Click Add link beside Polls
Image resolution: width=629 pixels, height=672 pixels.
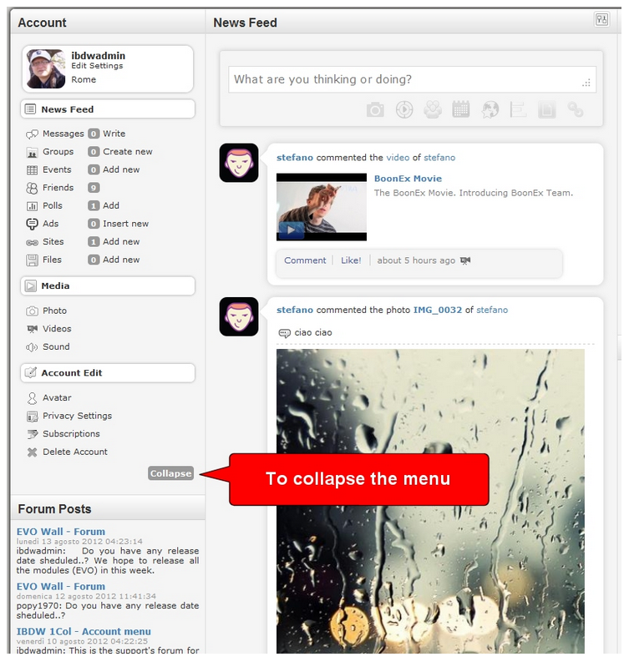coord(111,205)
